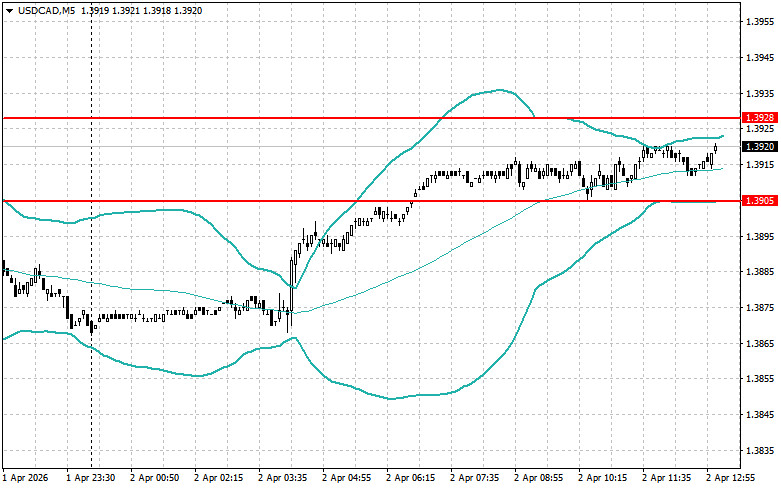The height and width of the screenshot is (489, 781).
Task: Click the 1 Apr 2026 time label
Action: click(x=25, y=478)
